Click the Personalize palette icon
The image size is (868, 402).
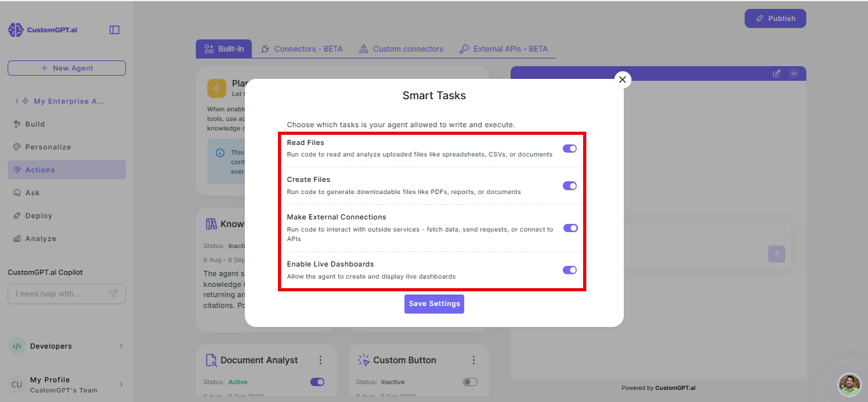(17, 147)
